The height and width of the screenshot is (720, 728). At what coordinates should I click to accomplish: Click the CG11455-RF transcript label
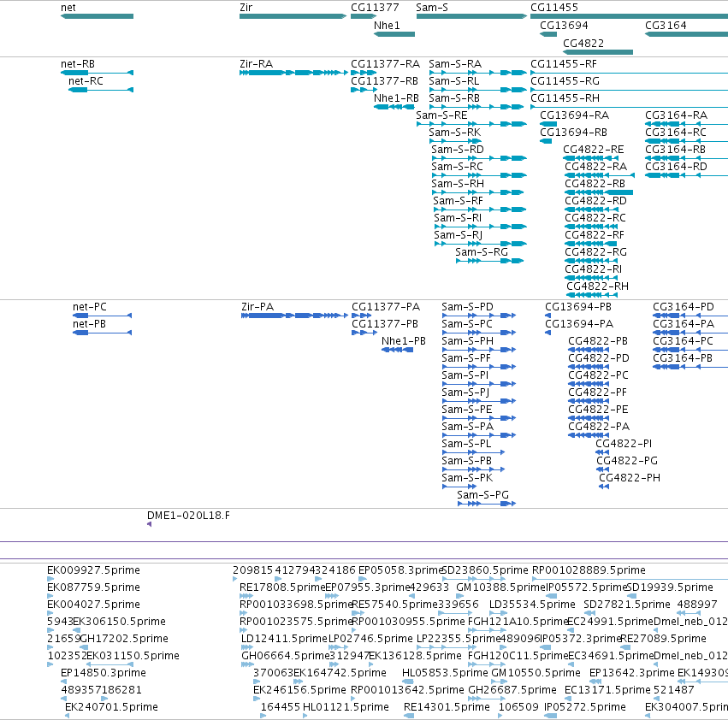click(563, 63)
